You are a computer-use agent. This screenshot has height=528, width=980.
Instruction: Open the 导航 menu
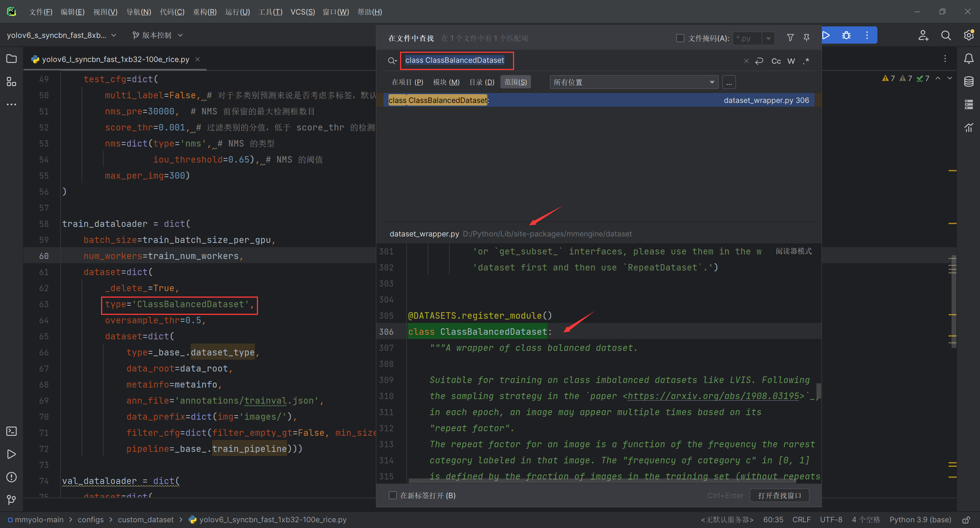(139, 12)
